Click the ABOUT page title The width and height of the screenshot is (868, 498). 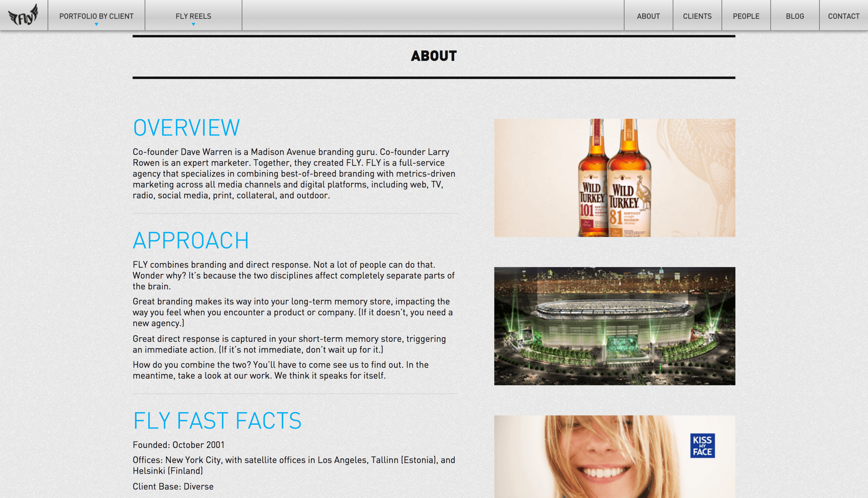click(x=434, y=56)
